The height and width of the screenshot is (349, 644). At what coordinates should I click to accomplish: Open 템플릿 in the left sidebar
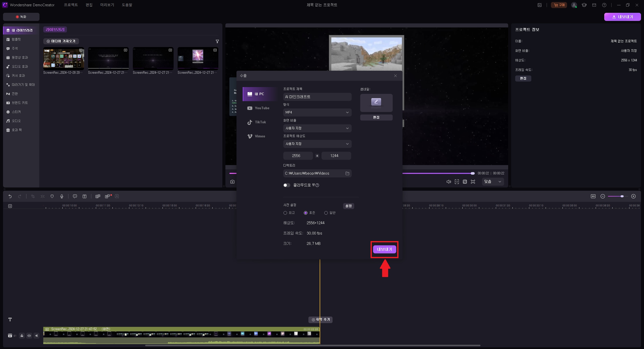point(21,39)
